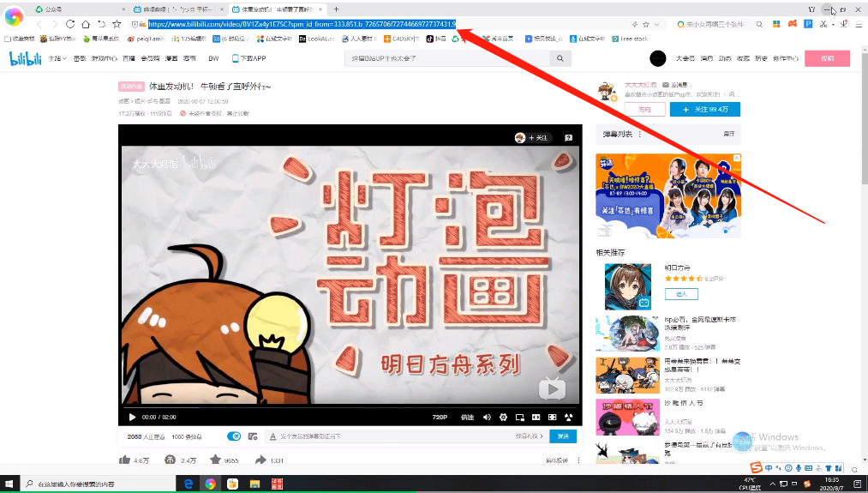
Task: Open the playback speed 倍速 menu
Action: click(x=467, y=417)
